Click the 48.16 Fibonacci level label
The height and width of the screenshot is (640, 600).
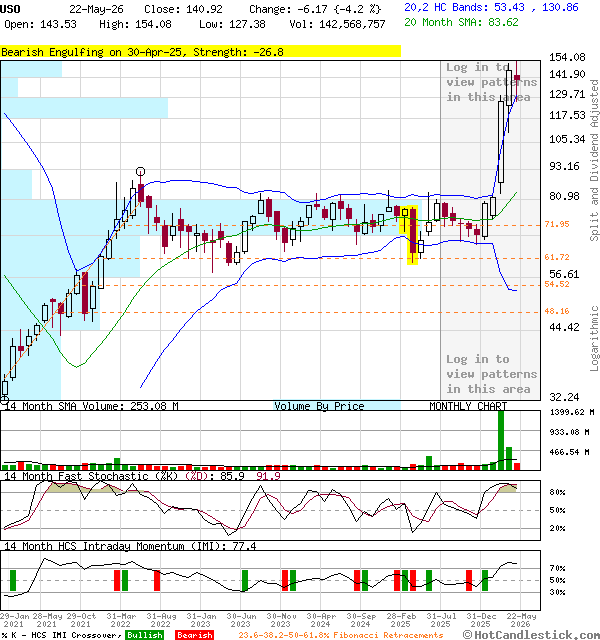(x=557, y=311)
